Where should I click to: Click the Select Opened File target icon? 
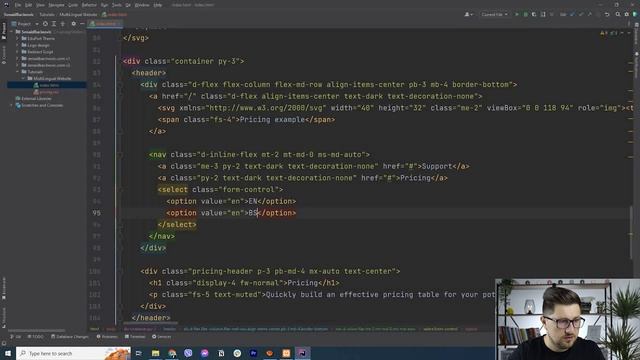pyautogui.click(x=45, y=24)
